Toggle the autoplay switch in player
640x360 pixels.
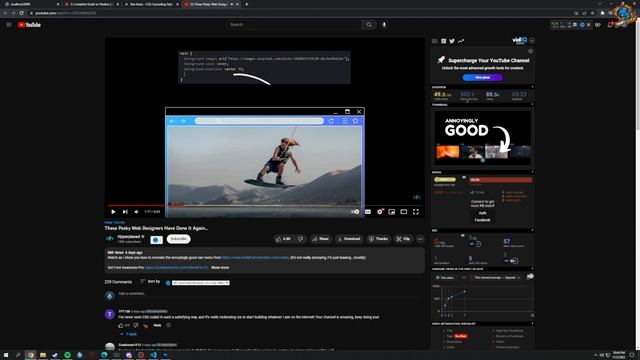[x=355, y=212]
